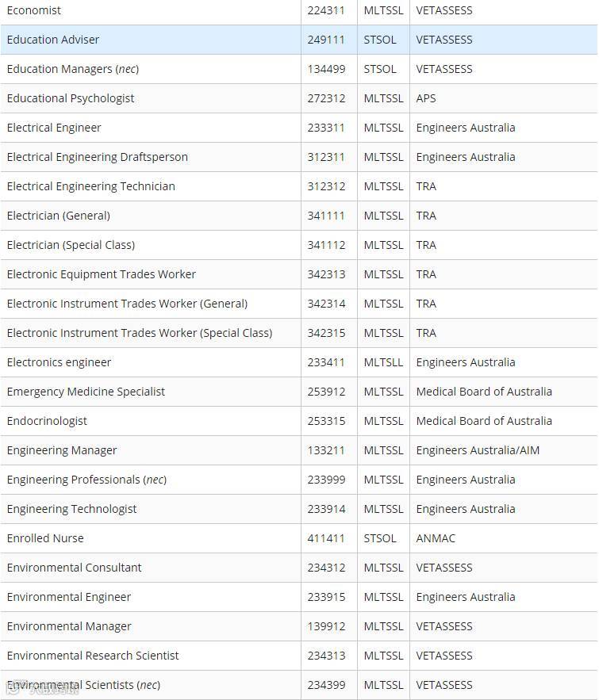Click Medical Board of Australia beside Endocrinologist
Screen dimensions: 599x700
point(484,421)
